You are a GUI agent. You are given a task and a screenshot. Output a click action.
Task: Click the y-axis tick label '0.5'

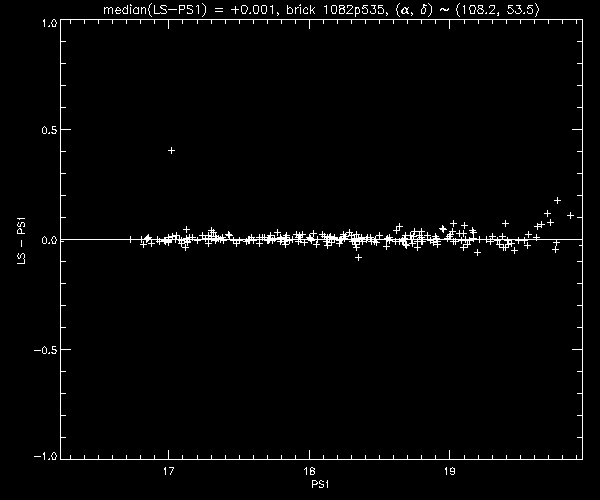click(49, 130)
